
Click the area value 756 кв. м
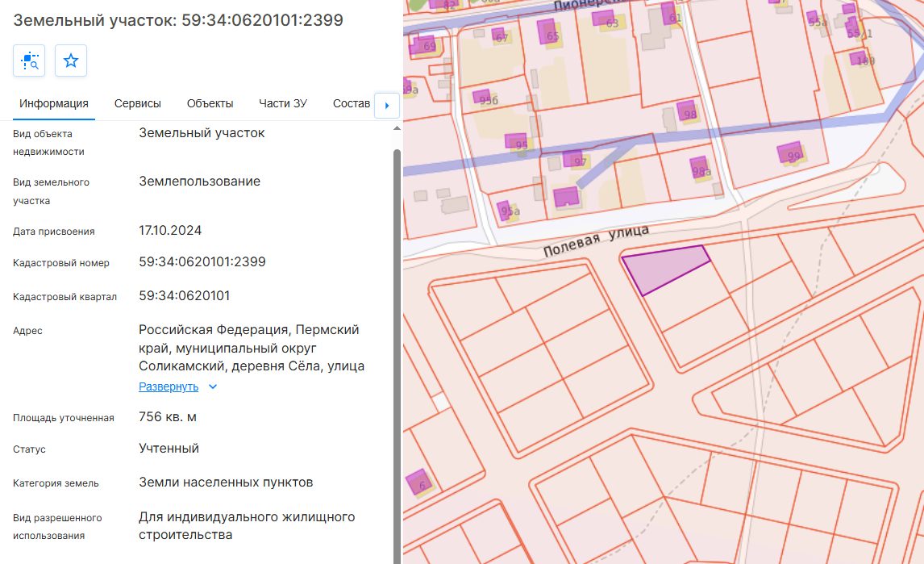pyautogui.click(x=168, y=417)
